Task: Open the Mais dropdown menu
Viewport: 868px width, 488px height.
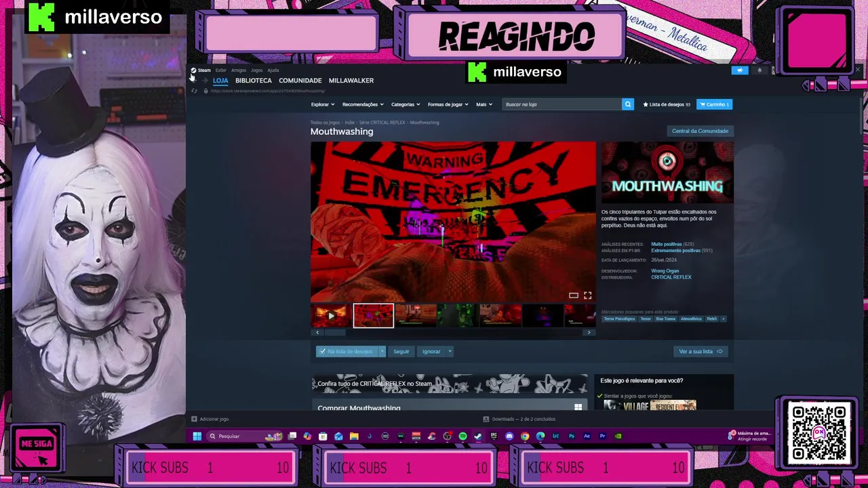Action: point(484,104)
